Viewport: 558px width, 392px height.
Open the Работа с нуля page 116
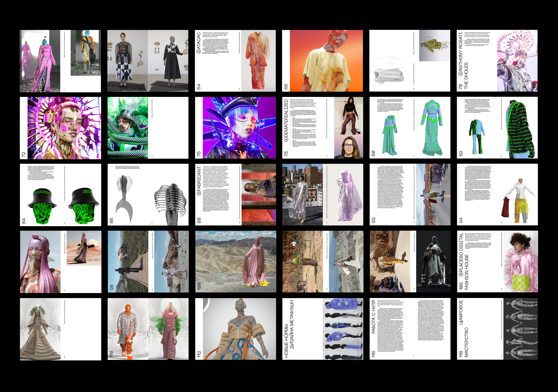(410, 329)
